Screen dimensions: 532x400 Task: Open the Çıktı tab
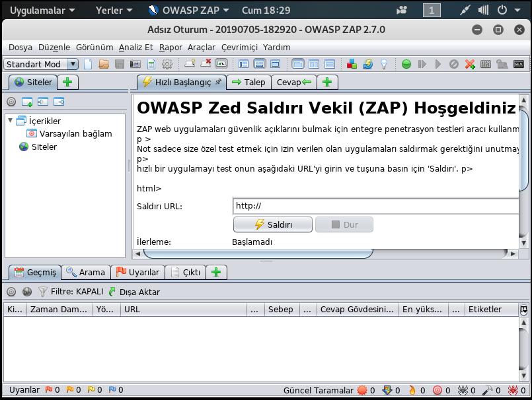[x=185, y=272]
